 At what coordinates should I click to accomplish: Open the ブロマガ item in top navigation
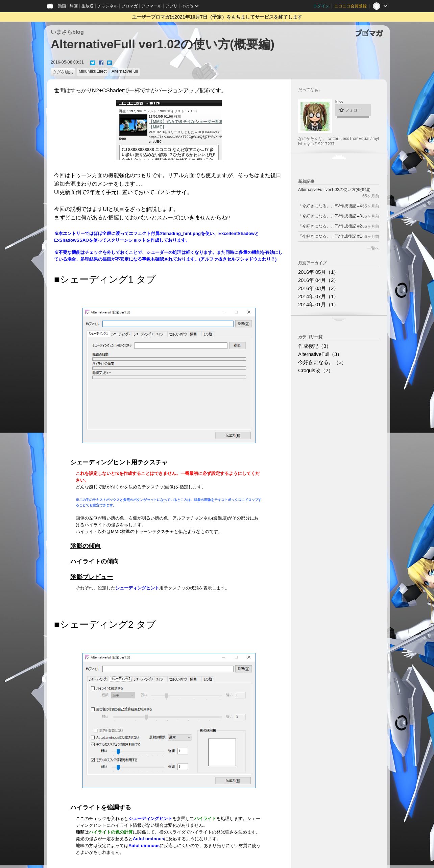129,6
